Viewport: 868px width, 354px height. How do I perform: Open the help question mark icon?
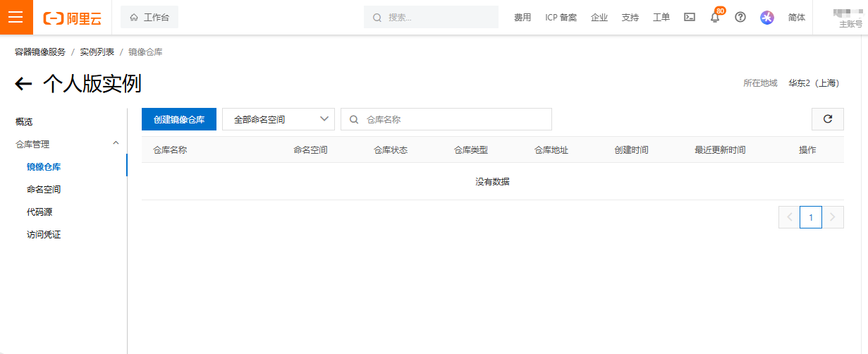pyautogui.click(x=740, y=17)
